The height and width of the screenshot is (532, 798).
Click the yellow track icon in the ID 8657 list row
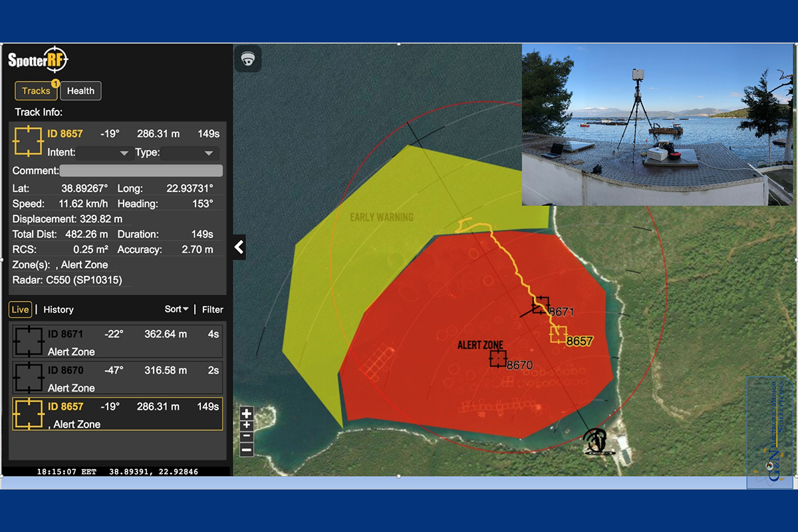27,413
